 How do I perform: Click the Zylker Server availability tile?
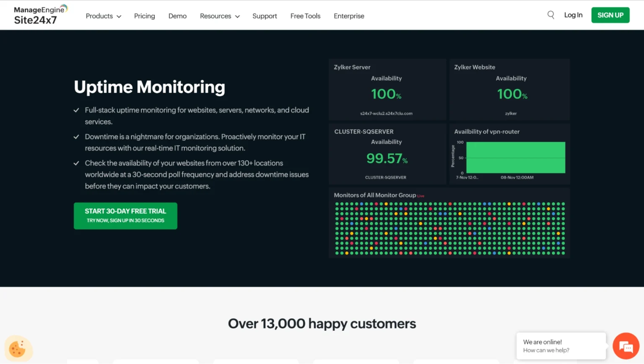pos(387,90)
